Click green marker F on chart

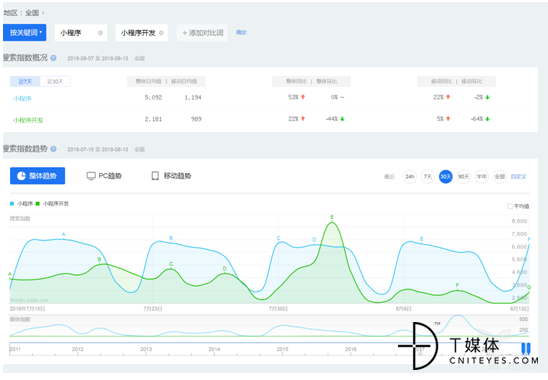457,285
